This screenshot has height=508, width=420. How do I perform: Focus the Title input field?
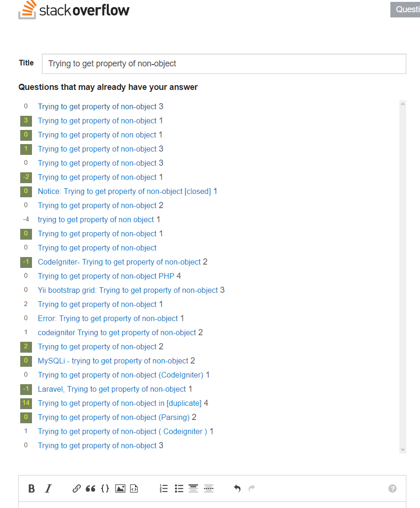[x=224, y=64]
